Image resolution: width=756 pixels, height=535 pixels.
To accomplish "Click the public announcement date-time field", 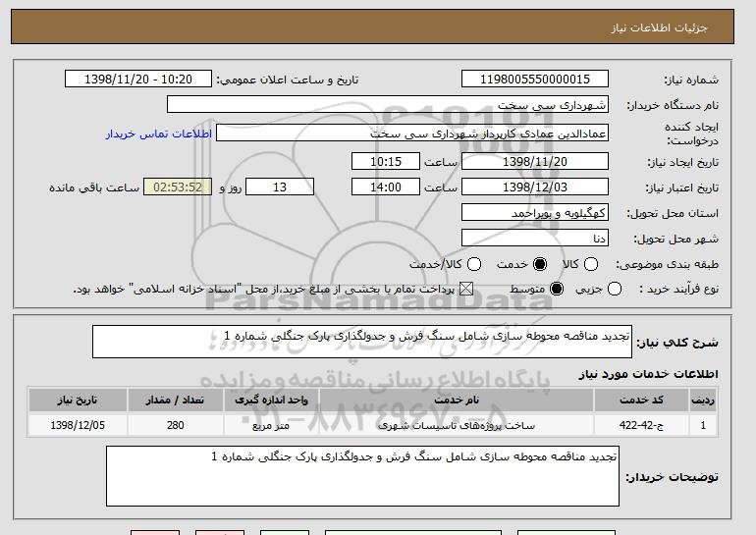I will click(x=138, y=80).
